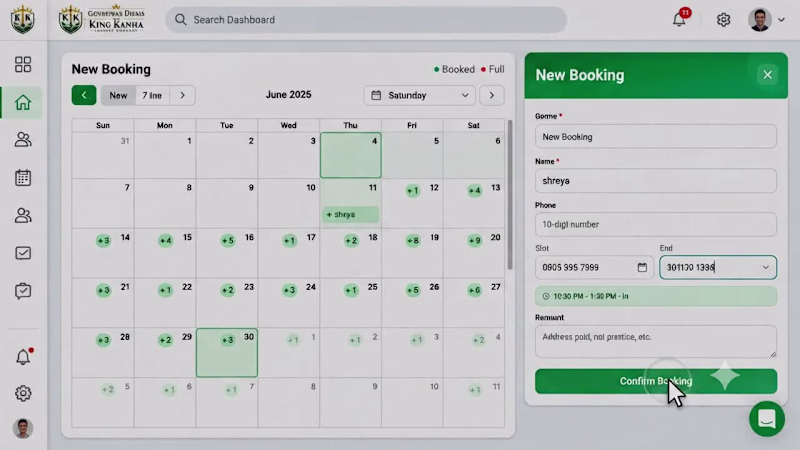Select June 10 on the calendar
The image size is (800, 450).
pos(289,203)
